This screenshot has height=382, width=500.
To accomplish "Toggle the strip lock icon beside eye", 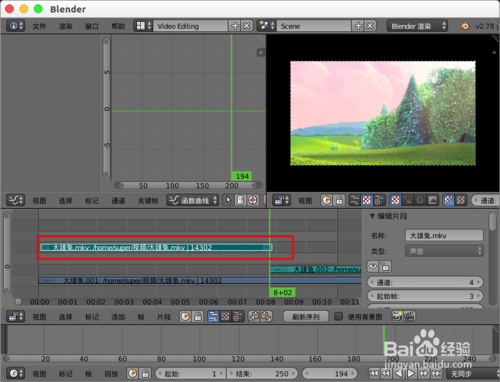I will 385,266.
